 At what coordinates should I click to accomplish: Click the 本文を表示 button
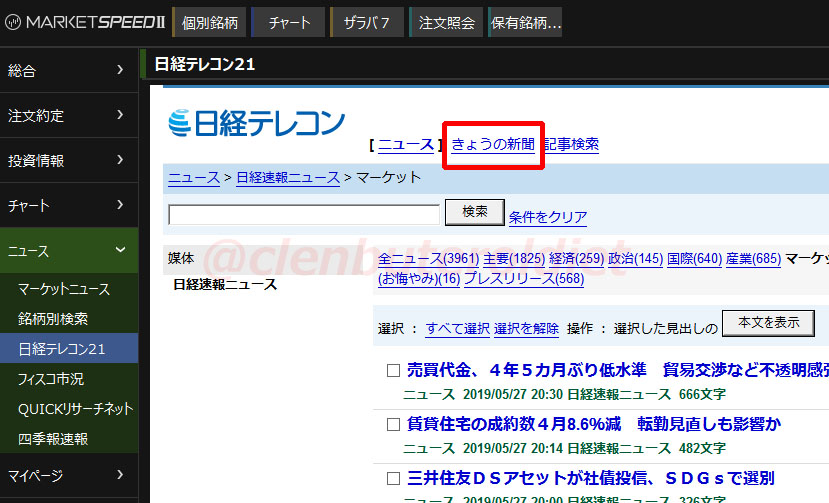click(768, 323)
